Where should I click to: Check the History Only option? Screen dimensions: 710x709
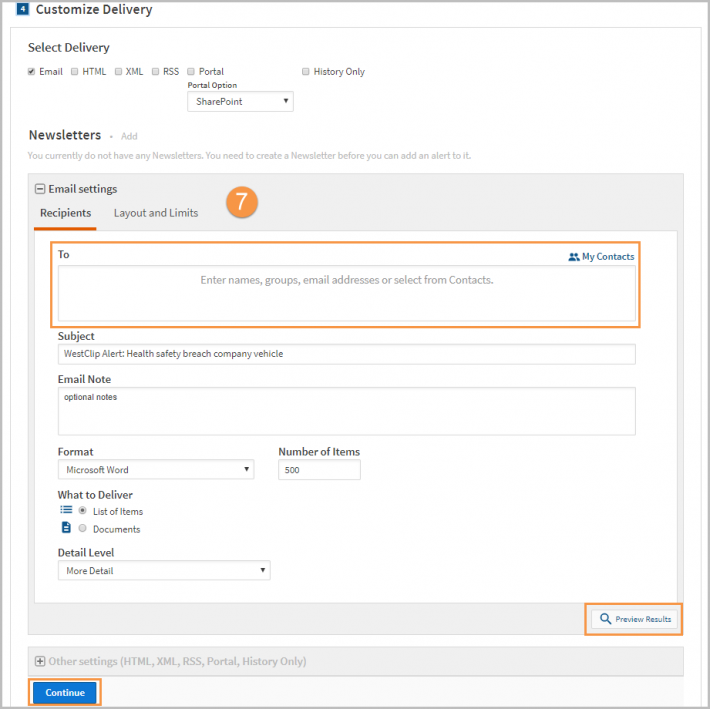point(306,72)
